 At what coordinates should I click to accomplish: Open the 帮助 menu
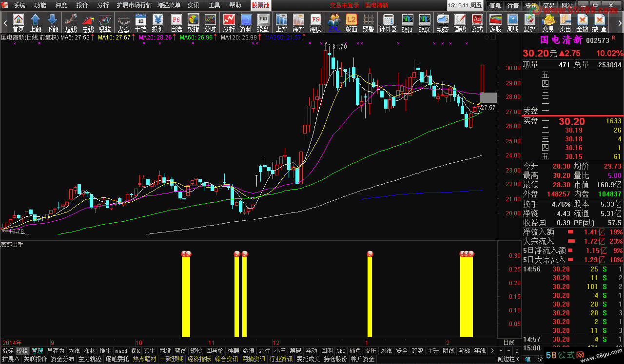point(235,5)
